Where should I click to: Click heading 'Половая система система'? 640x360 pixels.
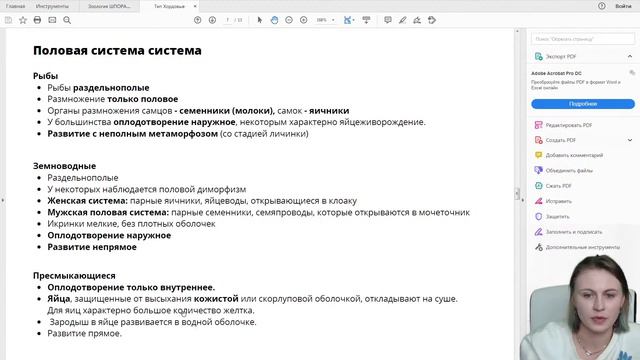point(117,50)
